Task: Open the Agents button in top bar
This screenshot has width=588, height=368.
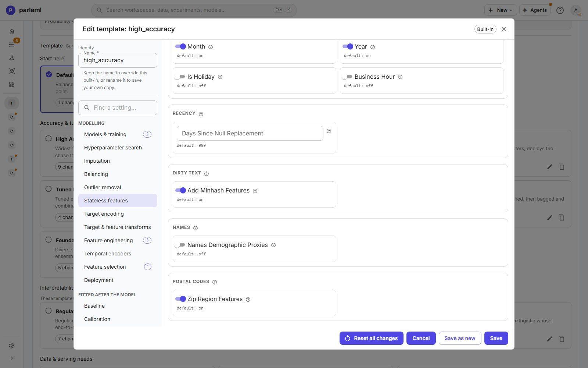Action: coord(535,10)
